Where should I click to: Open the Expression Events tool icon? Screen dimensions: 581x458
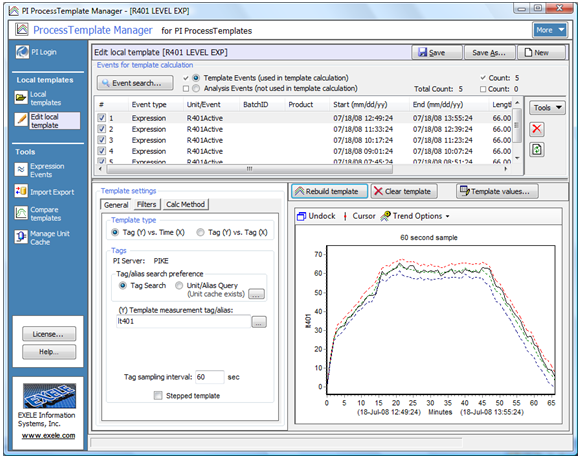(21, 170)
